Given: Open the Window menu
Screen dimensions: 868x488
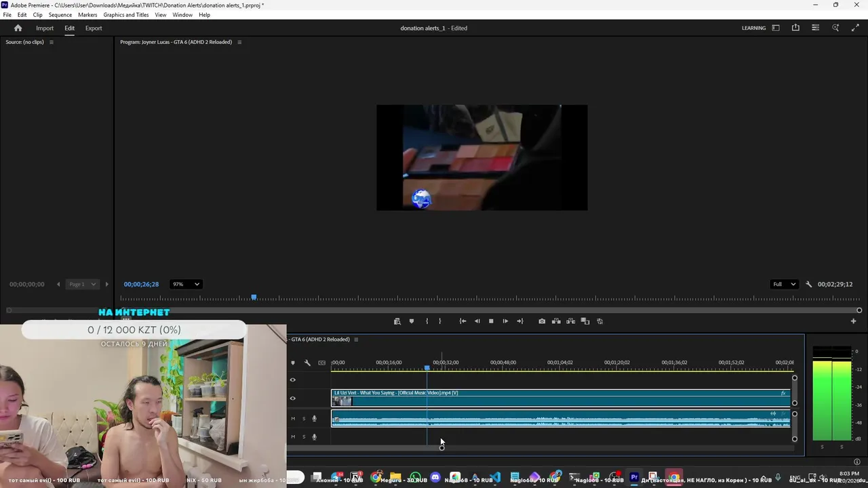Looking at the screenshot, I should pos(182,15).
